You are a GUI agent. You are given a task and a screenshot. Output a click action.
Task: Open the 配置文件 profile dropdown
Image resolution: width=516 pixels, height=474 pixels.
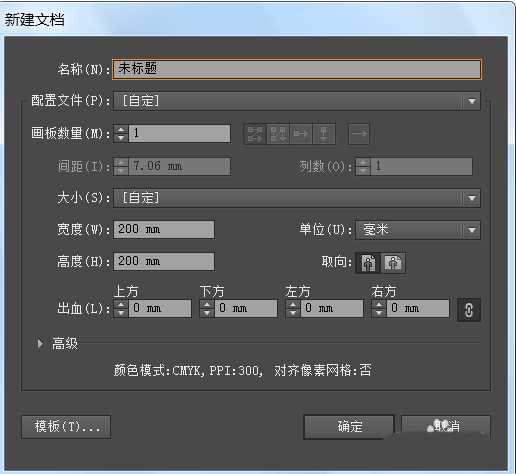point(297,101)
